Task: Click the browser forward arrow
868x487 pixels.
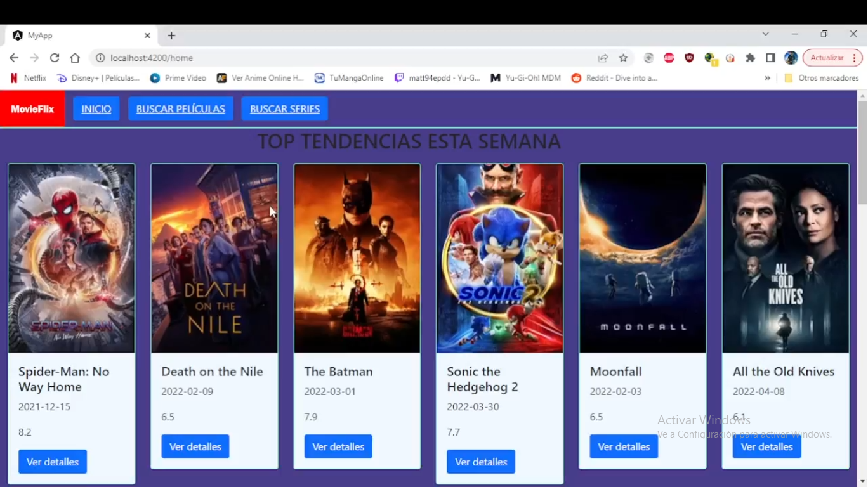Action: 34,58
